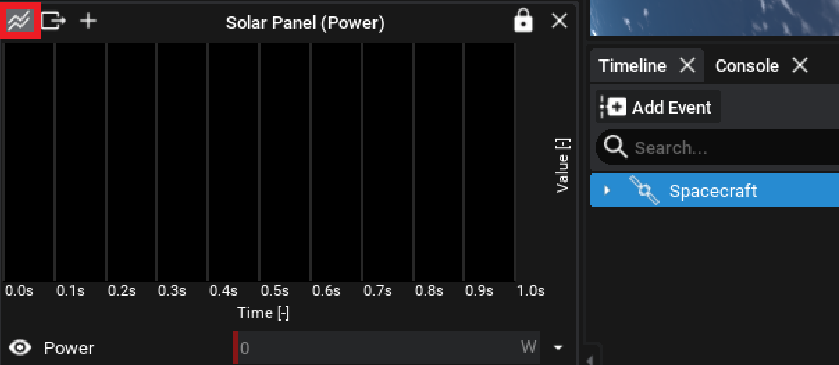This screenshot has width=839, height=365.
Task: Close the Timeline tab
Action: tap(687, 66)
